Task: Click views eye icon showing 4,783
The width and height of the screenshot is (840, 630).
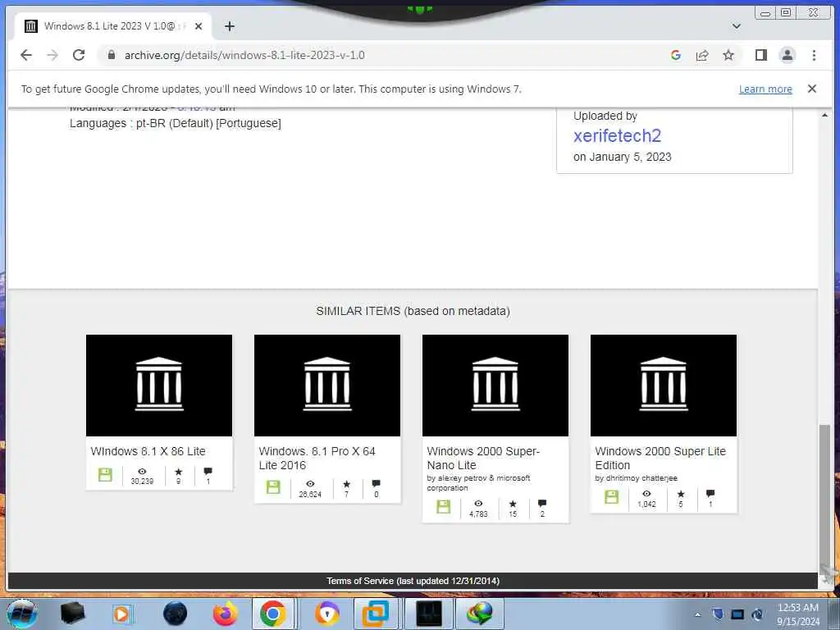Action: tap(478, 504)
